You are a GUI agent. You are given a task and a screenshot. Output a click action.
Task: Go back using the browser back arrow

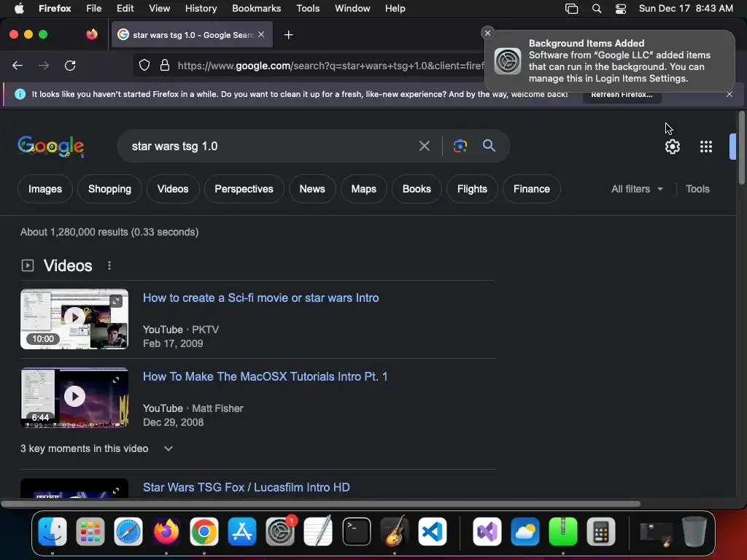[x=18, y=66]
